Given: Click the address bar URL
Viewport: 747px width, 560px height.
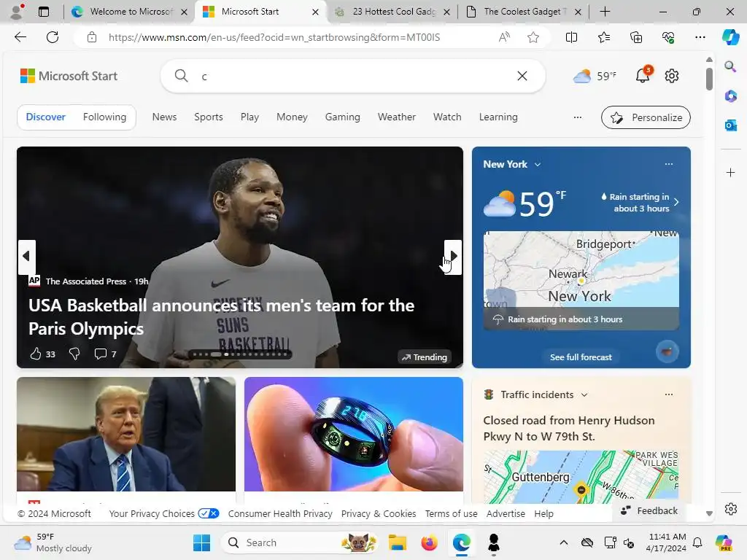Looking at the screenshot, I should click(x=274, y=37).
